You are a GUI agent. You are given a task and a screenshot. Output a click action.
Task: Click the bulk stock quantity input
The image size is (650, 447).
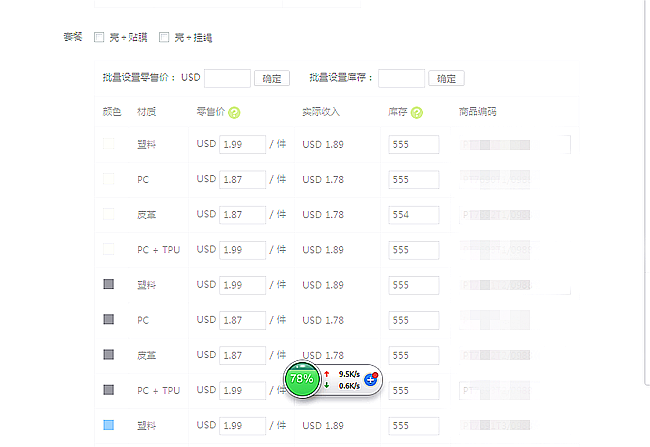coord(402,78)
